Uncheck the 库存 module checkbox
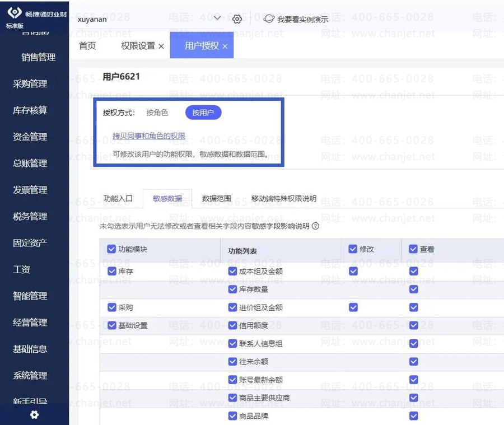The width and height of the screenshot is (504, 425). coord(112,272)
